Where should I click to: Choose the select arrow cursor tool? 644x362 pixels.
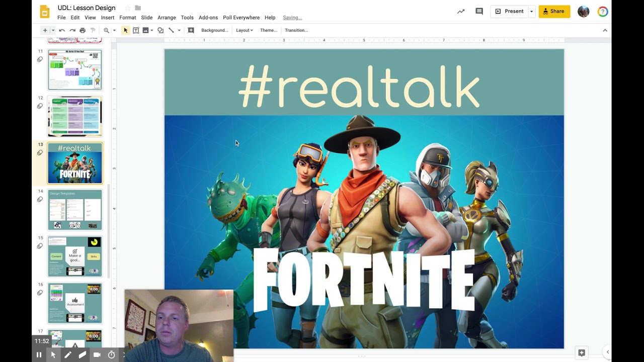click(126, 30)
